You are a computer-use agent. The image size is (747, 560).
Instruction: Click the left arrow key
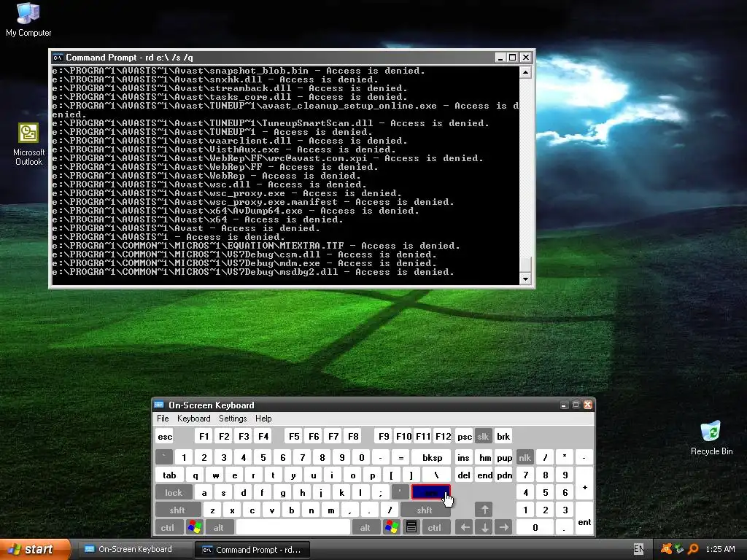[465, 527]
